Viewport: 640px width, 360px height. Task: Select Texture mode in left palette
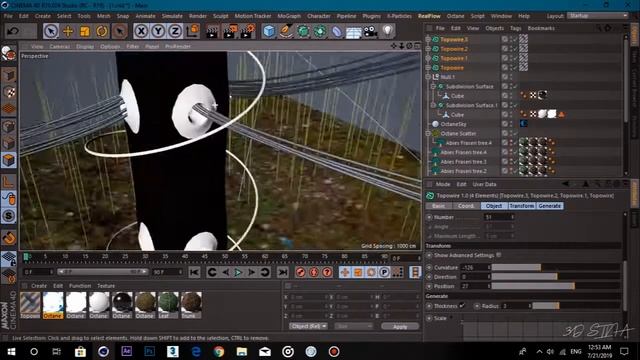coord(9,92)
